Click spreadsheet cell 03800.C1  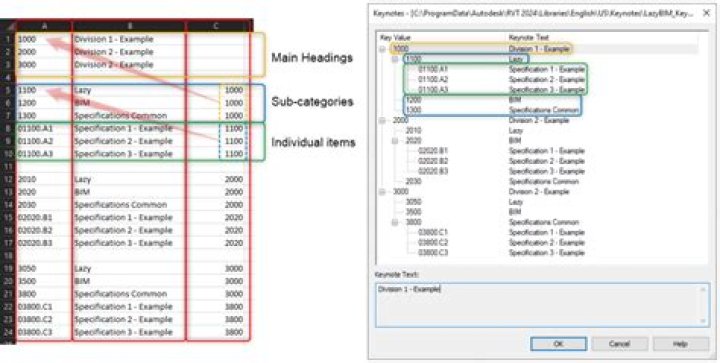pyautogui.click(x=44, y=307)
